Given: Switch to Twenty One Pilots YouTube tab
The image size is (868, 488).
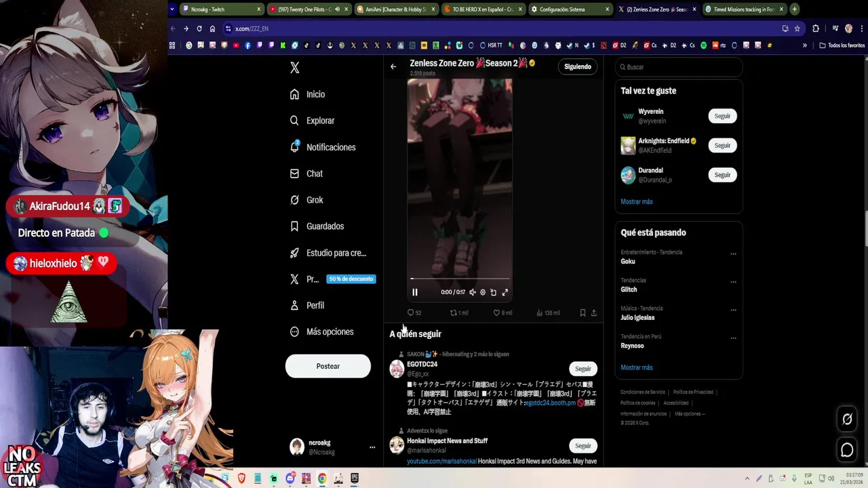Looking at the screenshot, I should pos(309,9).
